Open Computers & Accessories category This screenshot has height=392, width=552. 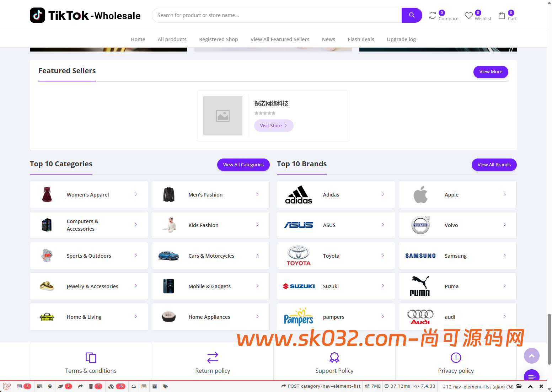pos(89,225)
